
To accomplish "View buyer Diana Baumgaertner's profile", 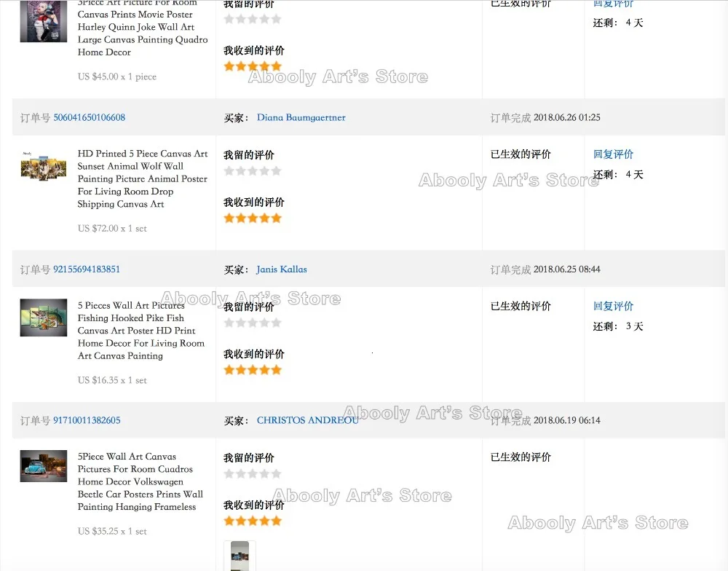I will pos(301,117).
